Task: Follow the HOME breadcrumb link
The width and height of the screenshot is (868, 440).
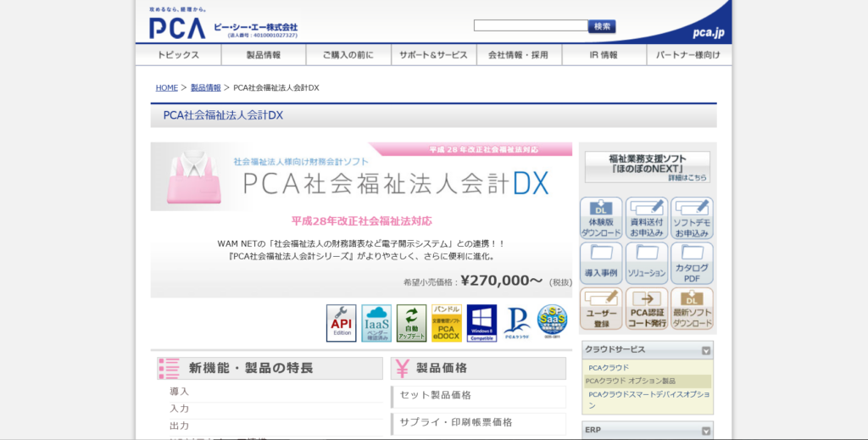Action: pos(167,87)
